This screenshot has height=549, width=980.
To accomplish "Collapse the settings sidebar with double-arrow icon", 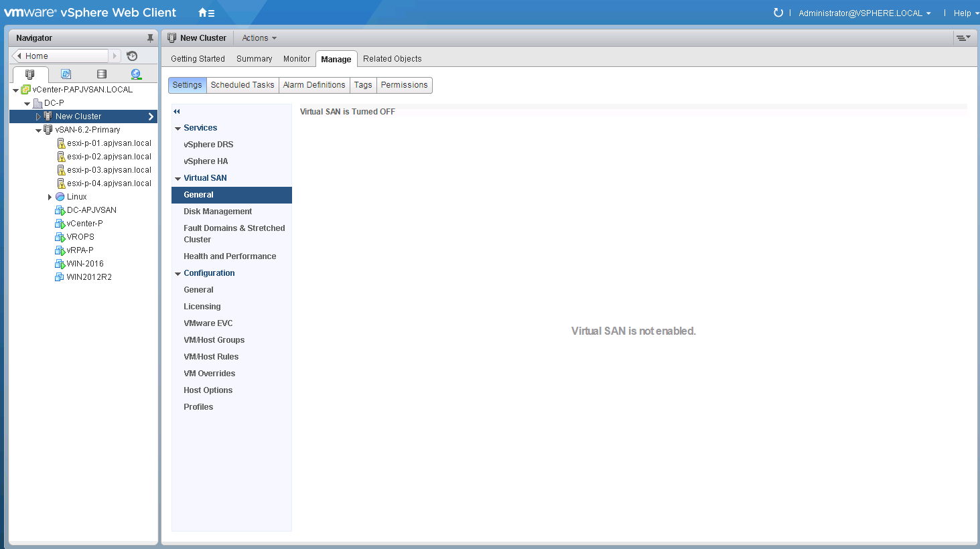I will point(177,112).
